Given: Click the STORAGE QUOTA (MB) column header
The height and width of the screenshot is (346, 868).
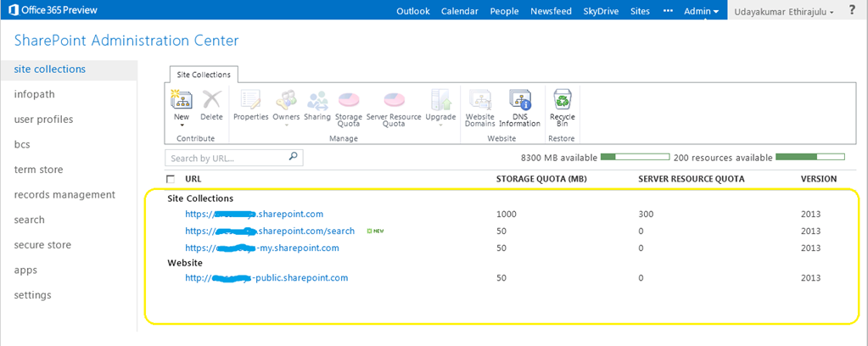Looking at the screenshot, I should (541, 179).
